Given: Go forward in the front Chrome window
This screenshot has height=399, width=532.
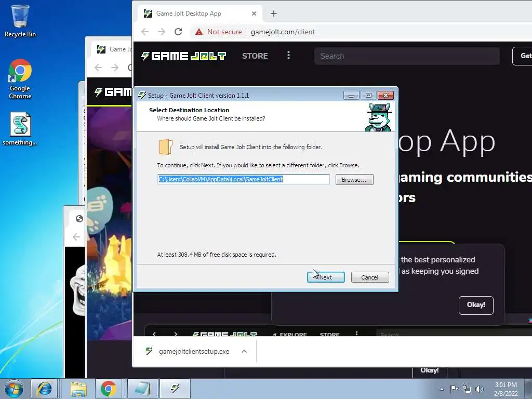Looking at the screenshot, I should 162,32.
